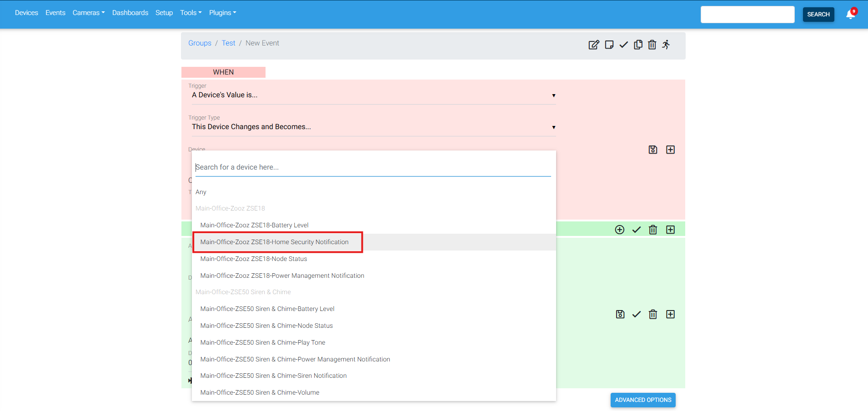The image size is (868, 411).
Task: Delete the action via the lowest trash icon
Action: click(x=653, y=314)
